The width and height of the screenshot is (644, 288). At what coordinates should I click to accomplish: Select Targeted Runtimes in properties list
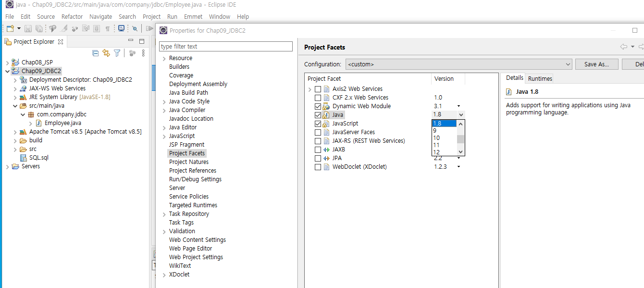coord(193,205)
